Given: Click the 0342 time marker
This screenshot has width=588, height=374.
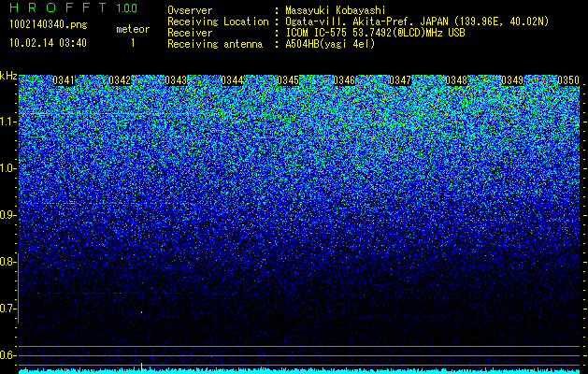Looking at the screenshot, I should (x=120, y=80).
